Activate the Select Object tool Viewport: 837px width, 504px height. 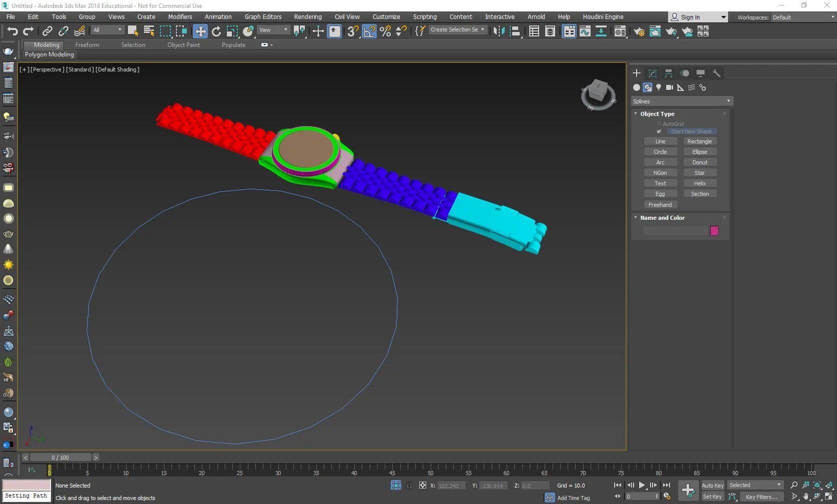click(133, 31)
